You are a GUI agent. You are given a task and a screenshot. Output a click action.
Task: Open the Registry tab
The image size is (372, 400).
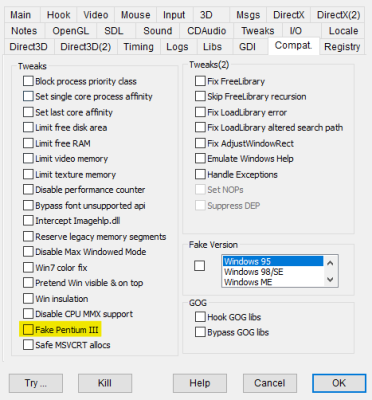click(x=342, y=47)
